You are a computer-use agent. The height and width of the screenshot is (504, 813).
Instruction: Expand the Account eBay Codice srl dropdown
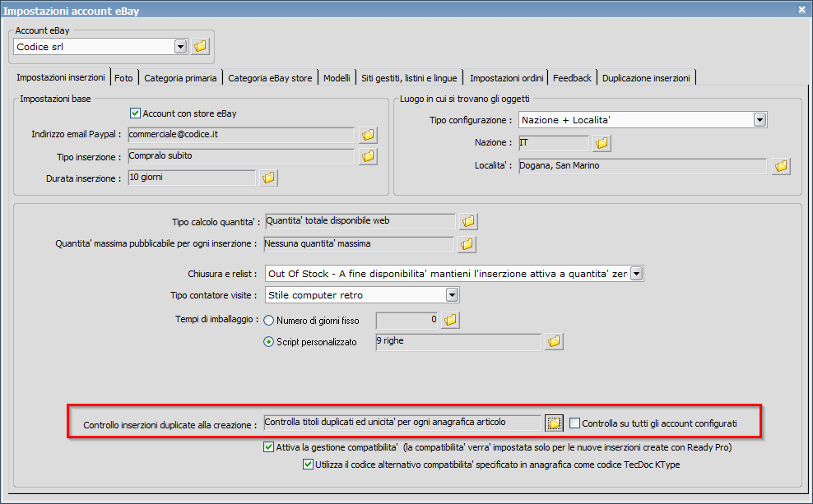coord(180,47)
